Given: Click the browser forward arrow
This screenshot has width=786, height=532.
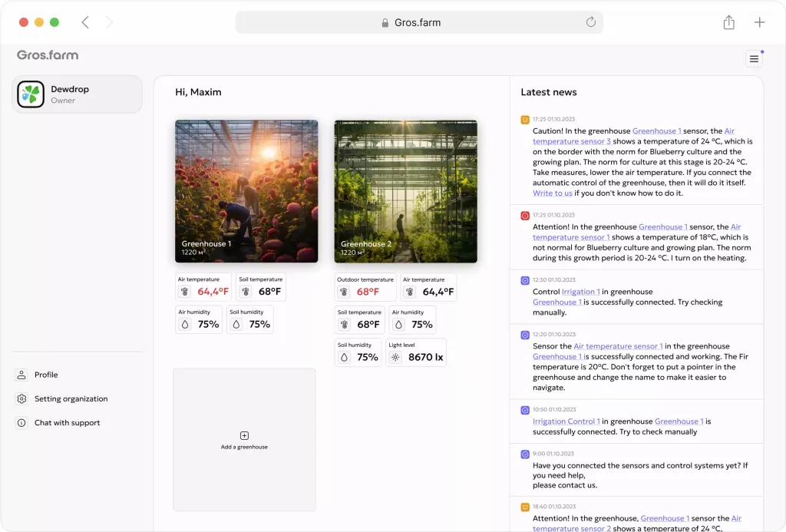Looking at the screenshot, I should tap(109, 22).
